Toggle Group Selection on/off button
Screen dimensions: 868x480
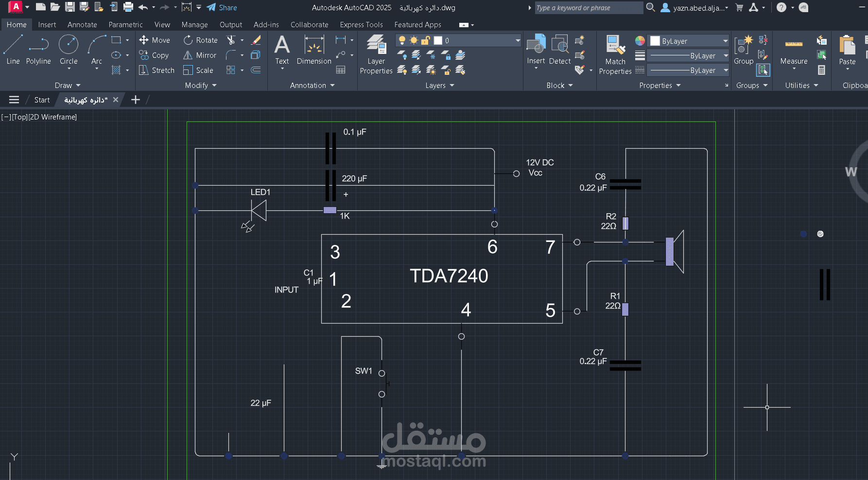click(763, 70)
